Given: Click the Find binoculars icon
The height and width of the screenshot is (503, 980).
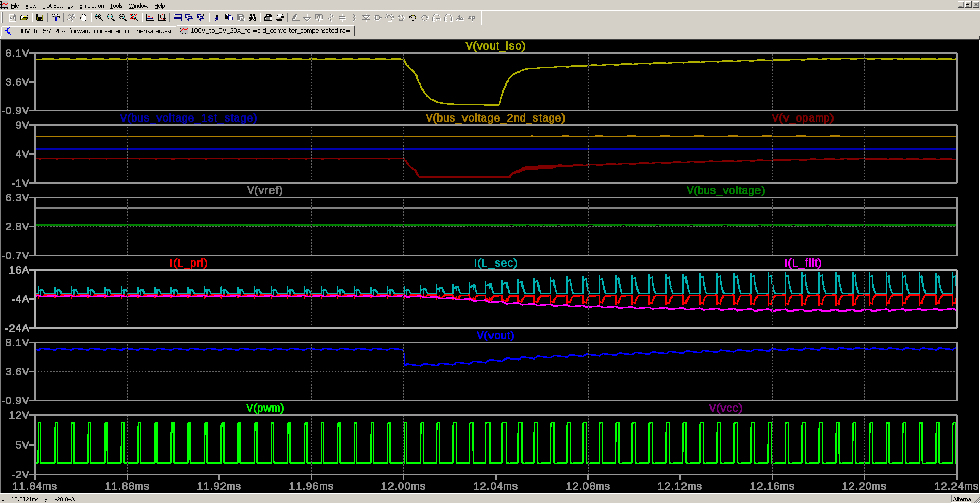Looking at the screenshot, I should (252, 18).
